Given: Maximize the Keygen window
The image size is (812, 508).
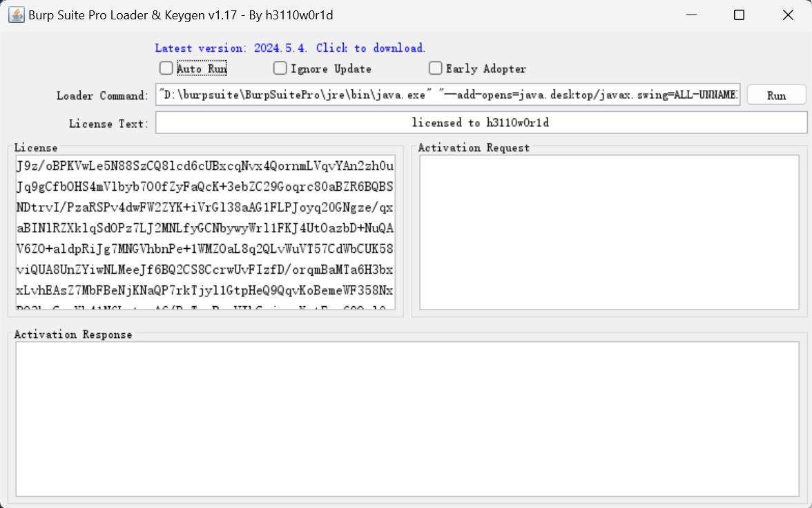Looking at the screenshot, I should point(739,15).
